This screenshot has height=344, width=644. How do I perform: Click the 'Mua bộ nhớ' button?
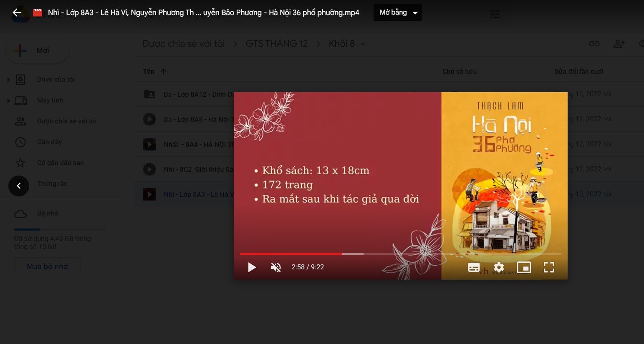pyautogui.click(x=47, y=266)
